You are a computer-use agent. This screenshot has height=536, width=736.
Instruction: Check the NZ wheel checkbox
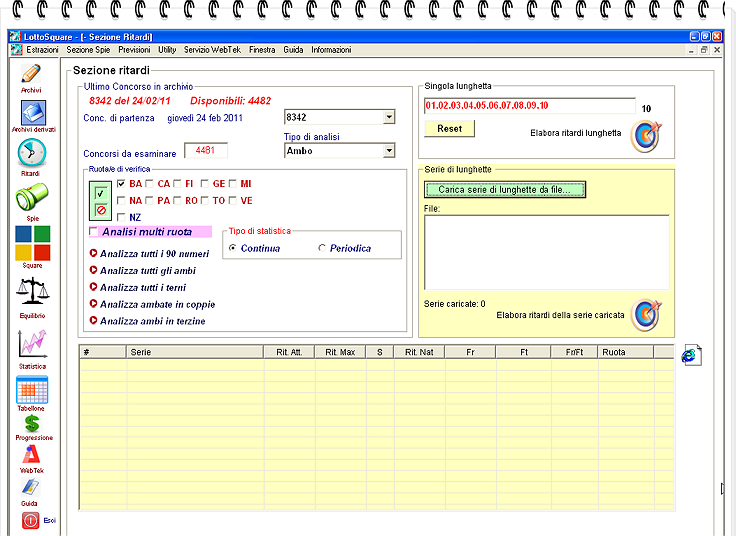tap(121, 217)
